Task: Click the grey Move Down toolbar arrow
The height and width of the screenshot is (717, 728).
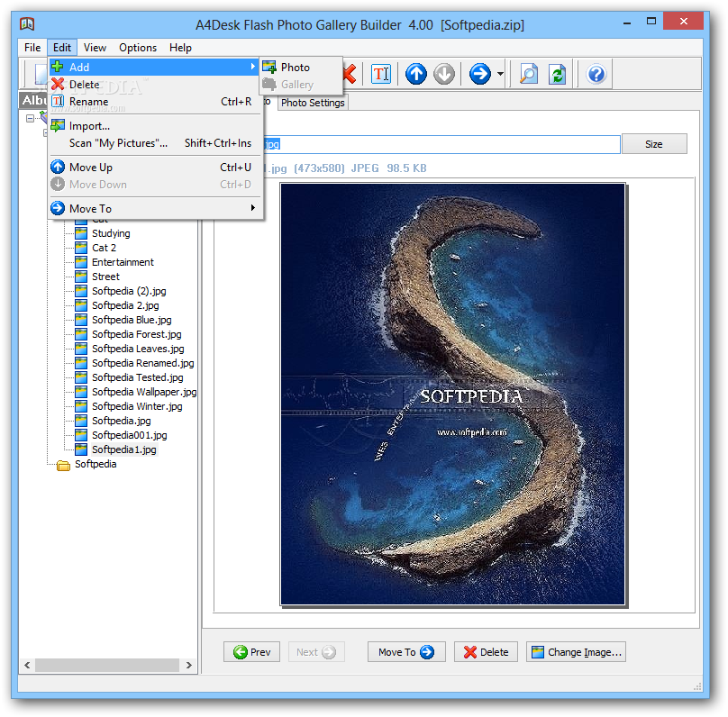Action: tap(444, 74)
